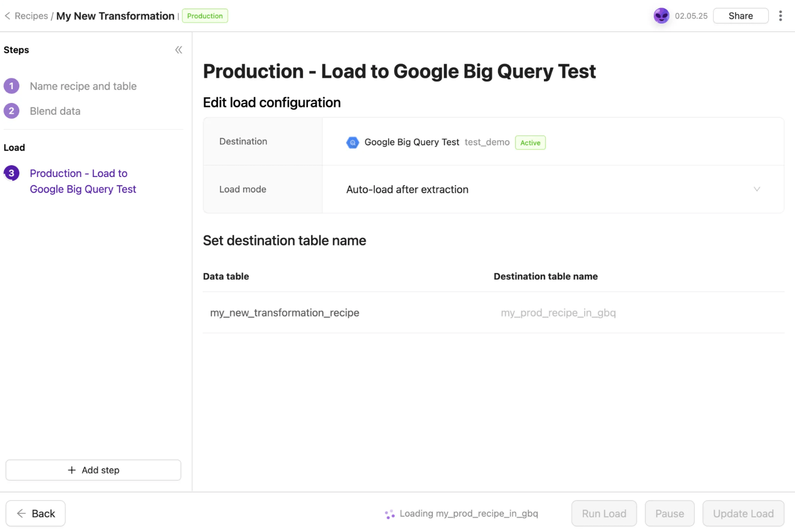The image size is (795, 532).
Task: Select Production - Load to Google Big Query step
Action: point(83,181)
